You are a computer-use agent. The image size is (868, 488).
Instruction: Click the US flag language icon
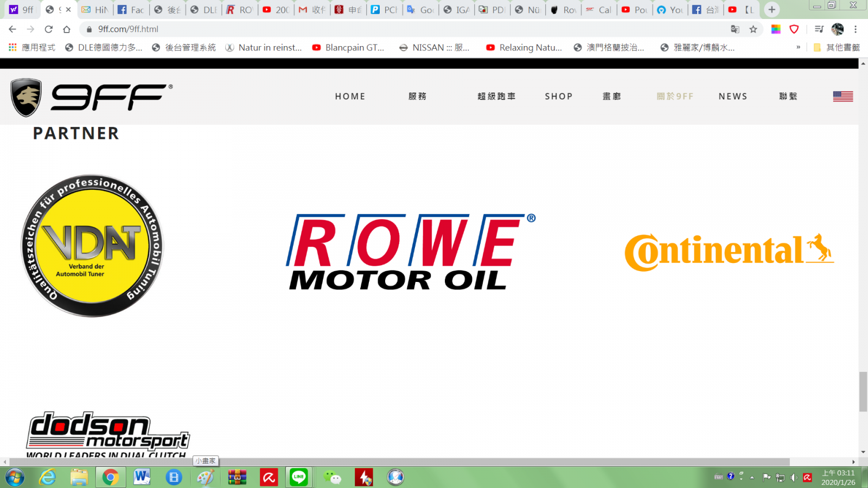[x=843, y=97]
